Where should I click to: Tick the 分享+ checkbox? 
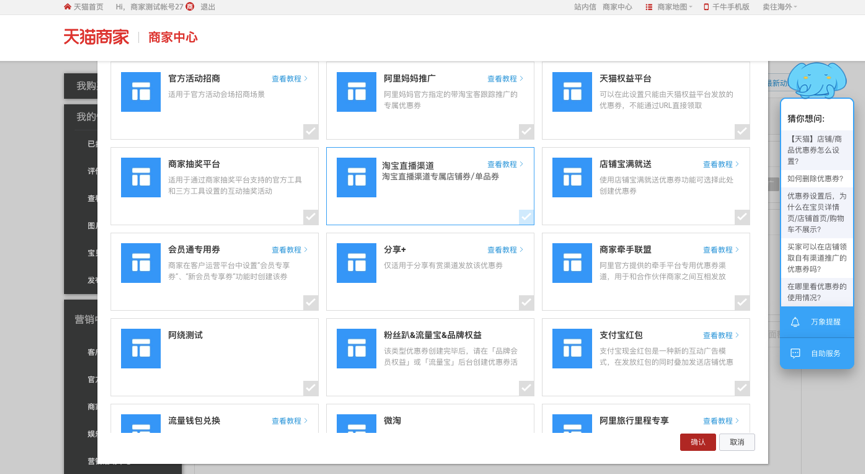526,302
